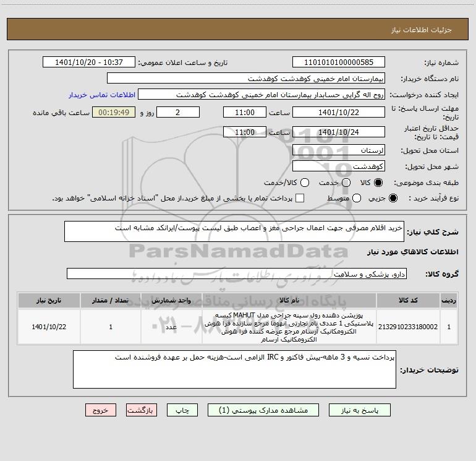Click the خروج exit button
Image resolution: width=476 pixels, height=461 pixels.
point(101,410)
